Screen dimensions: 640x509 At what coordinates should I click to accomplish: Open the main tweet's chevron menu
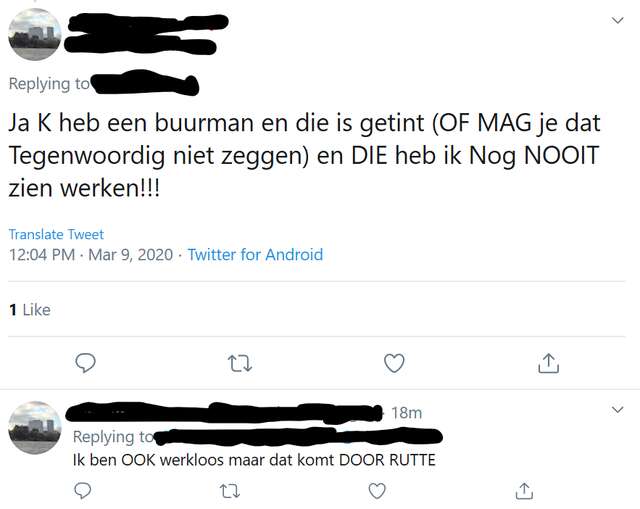point(618,20)
